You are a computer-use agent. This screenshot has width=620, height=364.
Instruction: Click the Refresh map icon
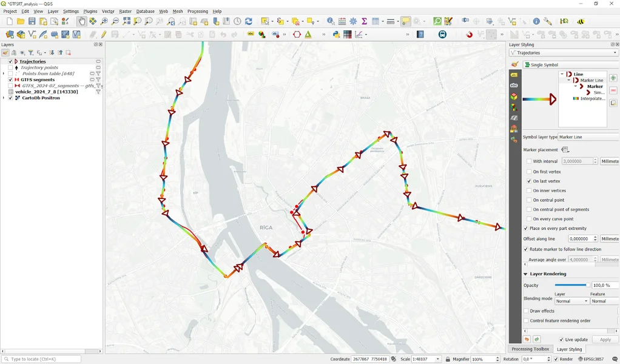[248, 21]
